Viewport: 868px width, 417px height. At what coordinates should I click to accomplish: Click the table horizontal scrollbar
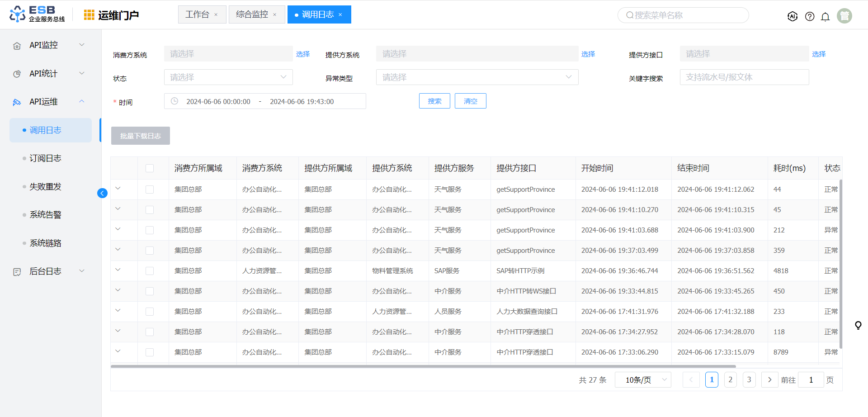pyautogui.click(x=423, y=366)
